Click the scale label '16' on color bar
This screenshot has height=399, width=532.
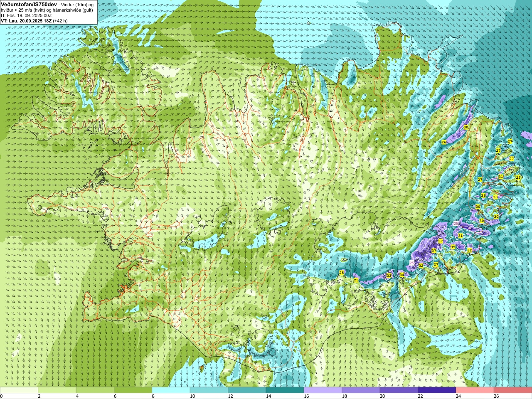pos(306,397)
